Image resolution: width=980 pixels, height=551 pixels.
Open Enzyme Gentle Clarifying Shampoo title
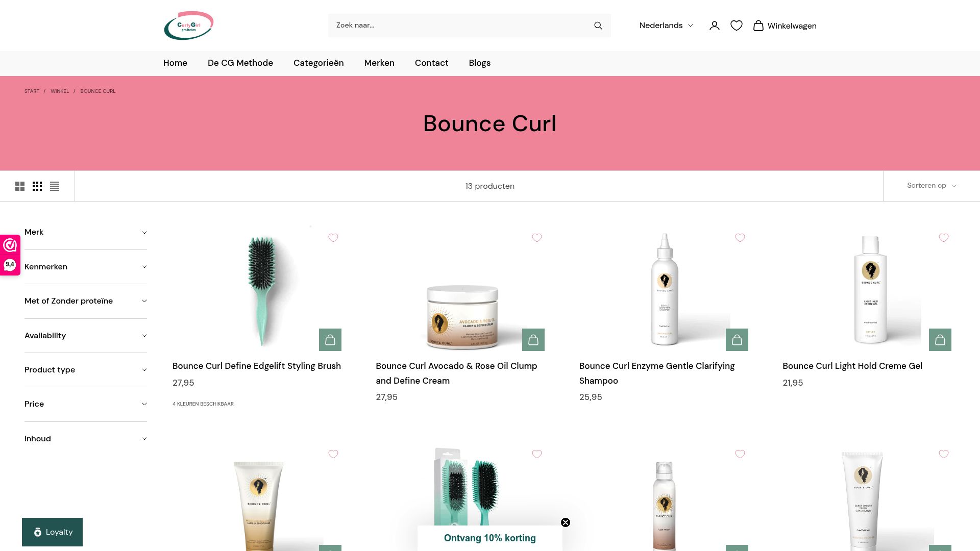(x=657, y=373)
